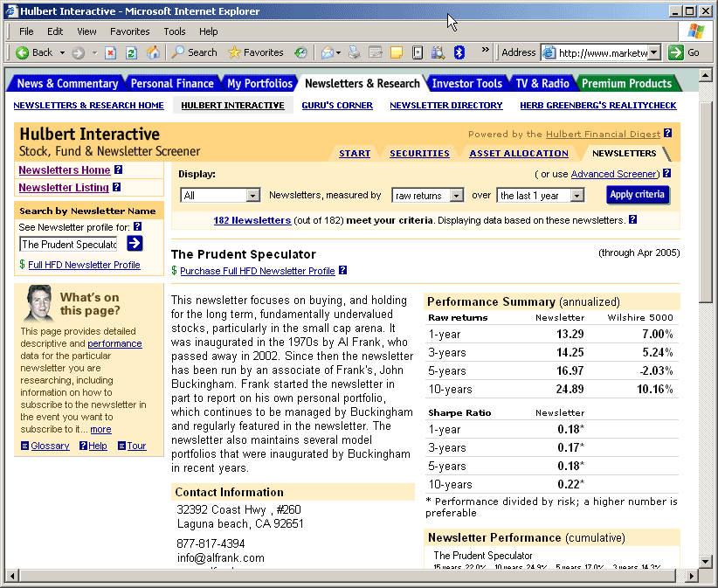Switch to the Asset Allocation tab
The height and width of the screenshot is (588, 718).
[x=518, y=154]
